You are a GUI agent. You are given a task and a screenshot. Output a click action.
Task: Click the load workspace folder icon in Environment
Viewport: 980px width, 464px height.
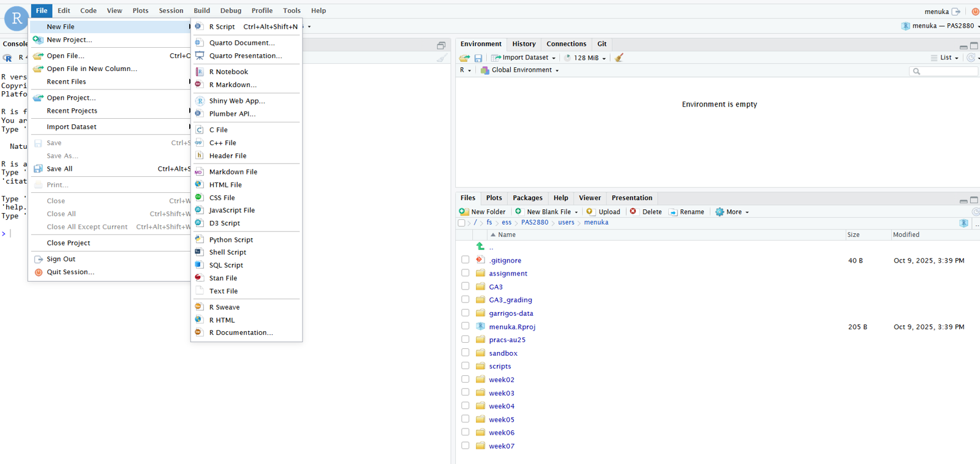pyautogui.click(x=464, y=58)
